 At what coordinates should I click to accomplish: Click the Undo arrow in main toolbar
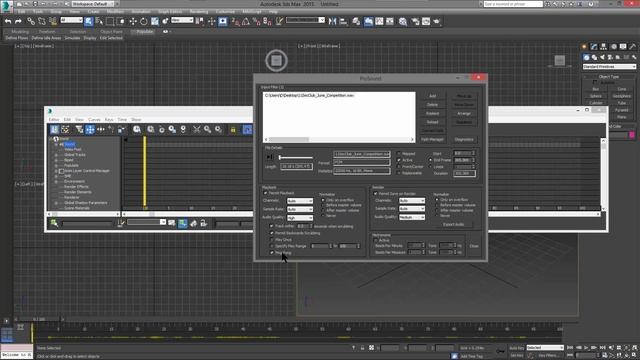(8, 21)
